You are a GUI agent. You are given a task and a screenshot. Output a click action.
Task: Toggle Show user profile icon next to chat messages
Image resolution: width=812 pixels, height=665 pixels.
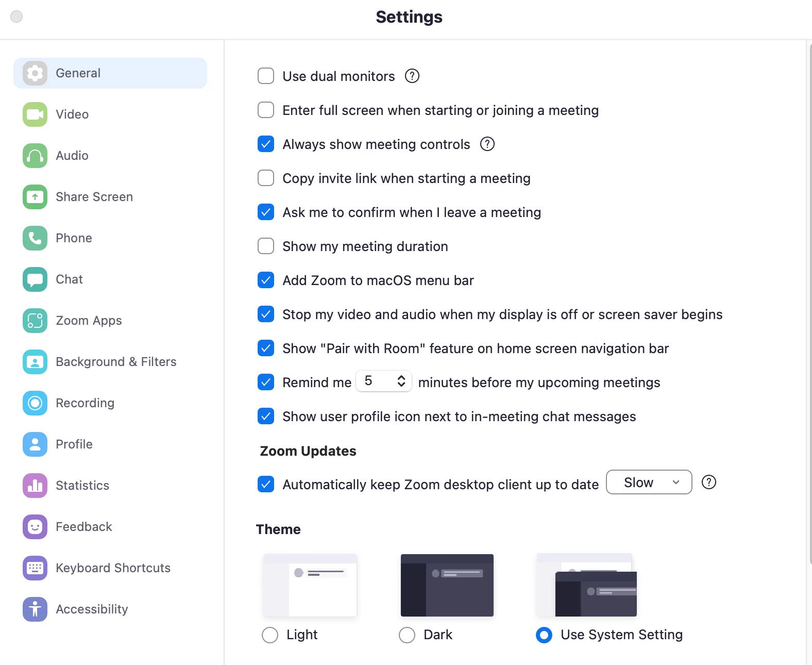pyautogui.click(x=266, y=416)
